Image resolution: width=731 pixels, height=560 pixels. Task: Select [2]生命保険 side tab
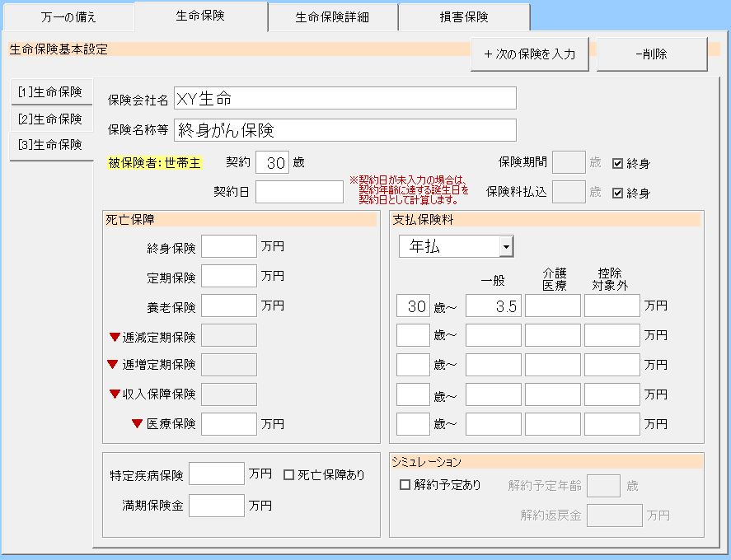pyautogui.click(x=50, y=119)
